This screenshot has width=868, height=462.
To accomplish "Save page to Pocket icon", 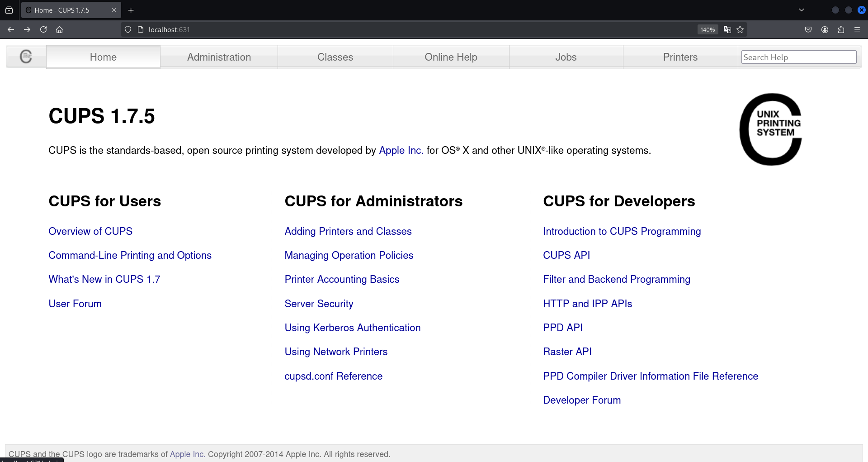I will click(x=808, y=29).
